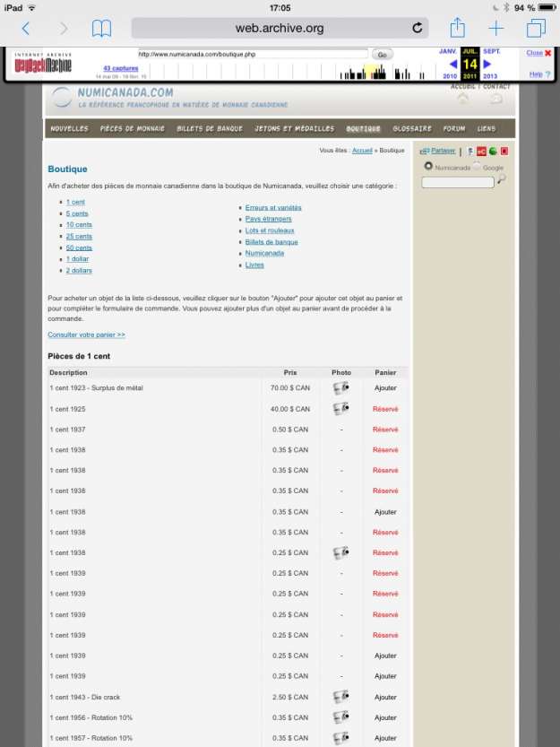
Task: Tap Safari back arrow
Action: click(26, 29)
